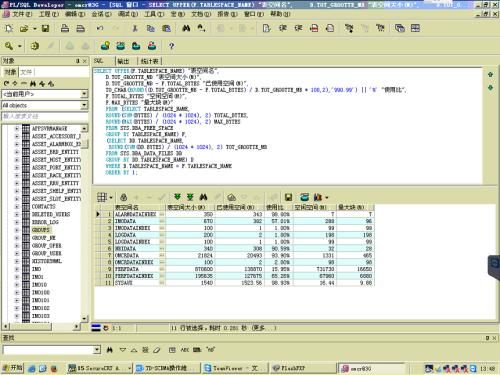
Task: Toggle the "ab" option in find bar
Action: coord(210,349)
